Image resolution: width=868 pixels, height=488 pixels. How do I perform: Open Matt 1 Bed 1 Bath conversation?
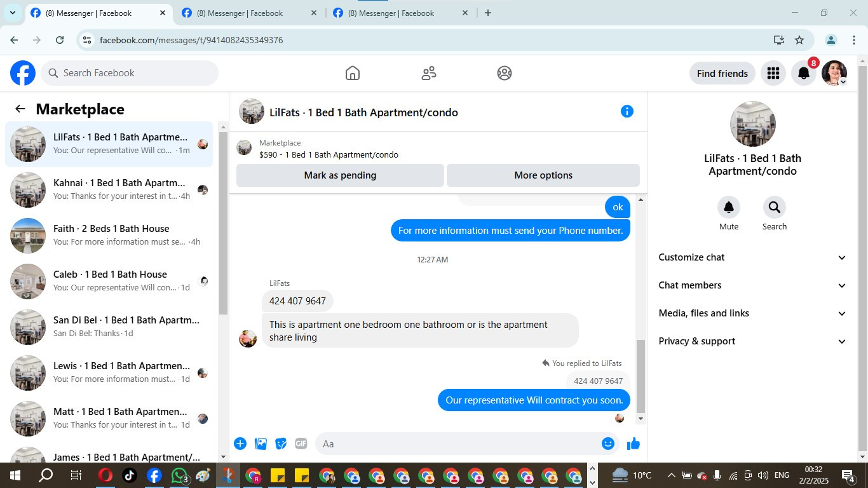[109, 419]
